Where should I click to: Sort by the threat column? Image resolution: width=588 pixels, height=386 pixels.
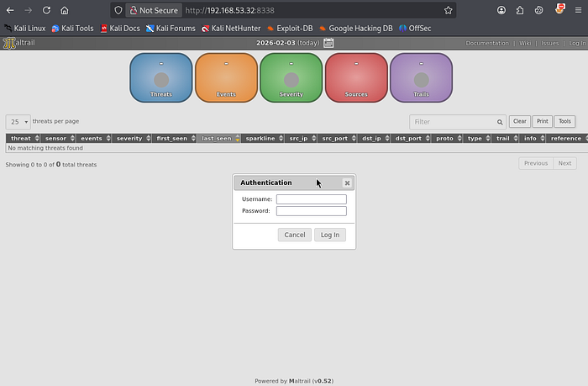coord(23,138)
